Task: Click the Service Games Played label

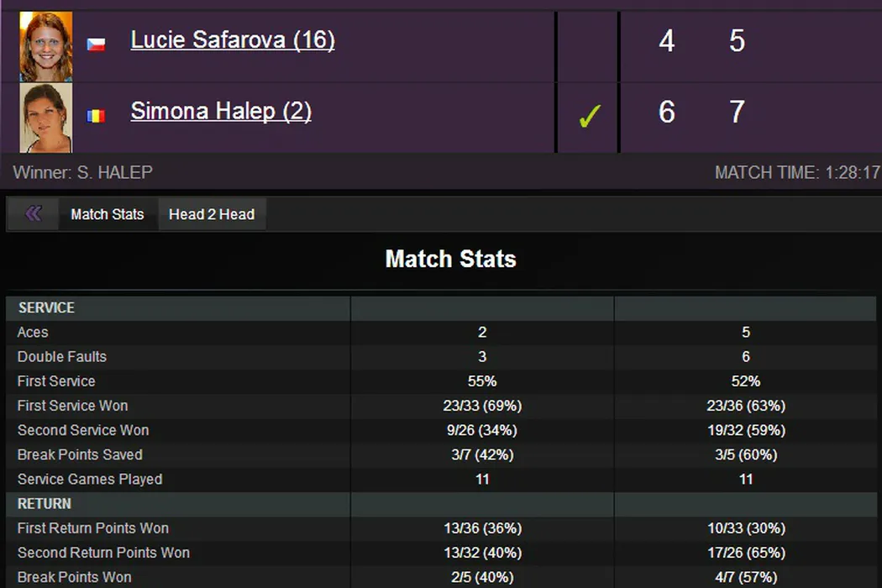Action: point(90,479)
